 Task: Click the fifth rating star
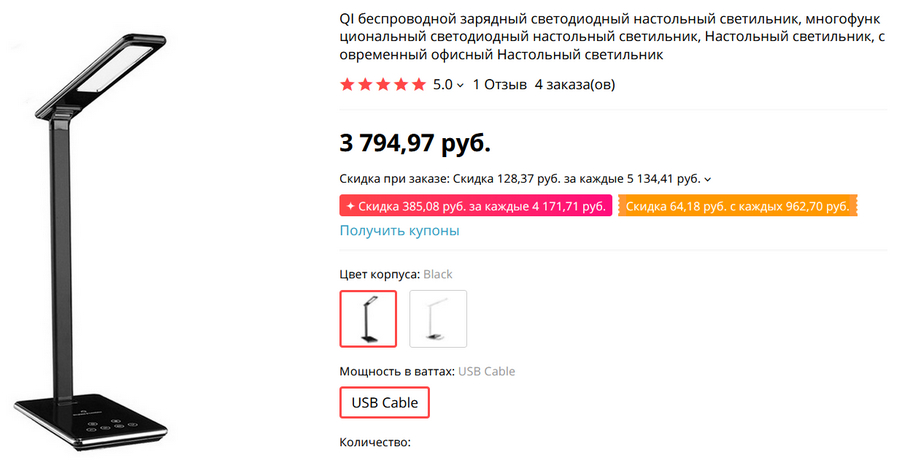click(419, 85)
